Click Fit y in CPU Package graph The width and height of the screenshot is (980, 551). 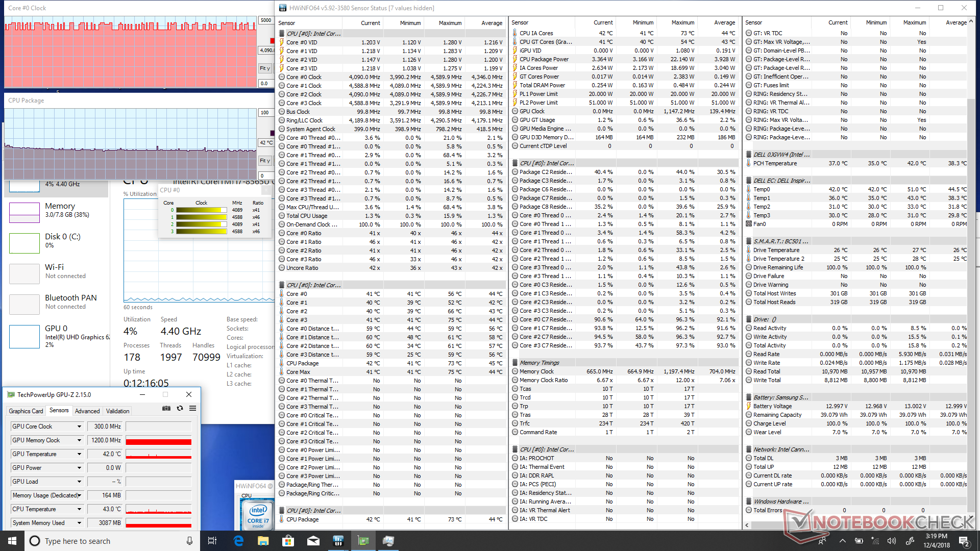coord(265,161)
